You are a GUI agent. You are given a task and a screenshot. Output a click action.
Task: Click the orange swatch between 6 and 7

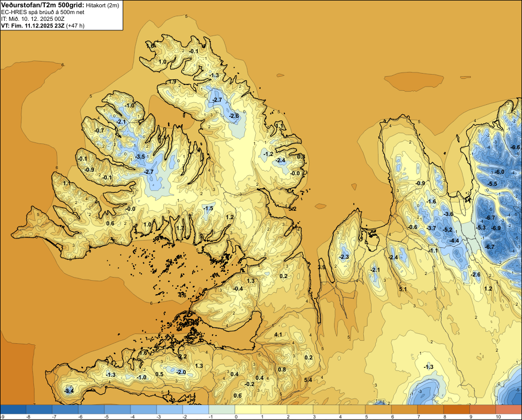click(x=404, y=409)
